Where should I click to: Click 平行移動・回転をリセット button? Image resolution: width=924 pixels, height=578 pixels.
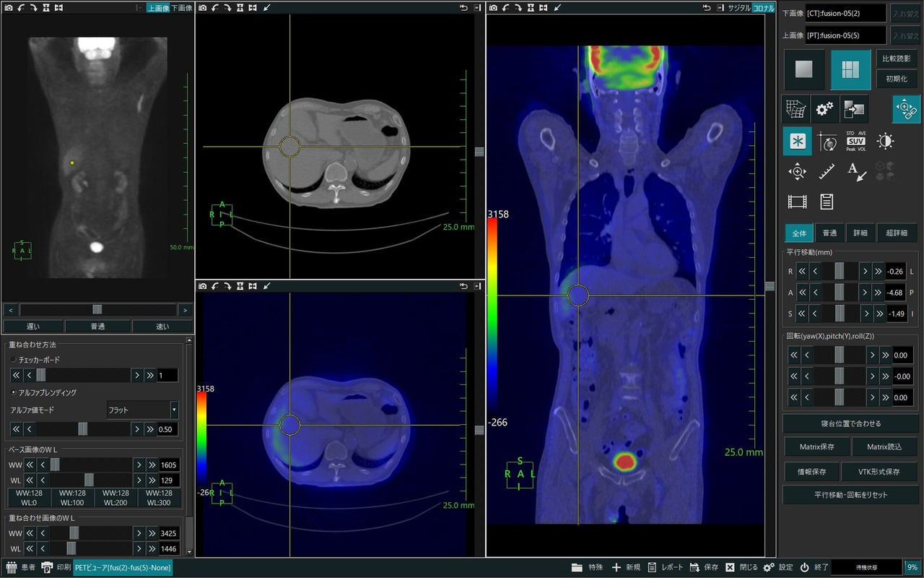850,495
